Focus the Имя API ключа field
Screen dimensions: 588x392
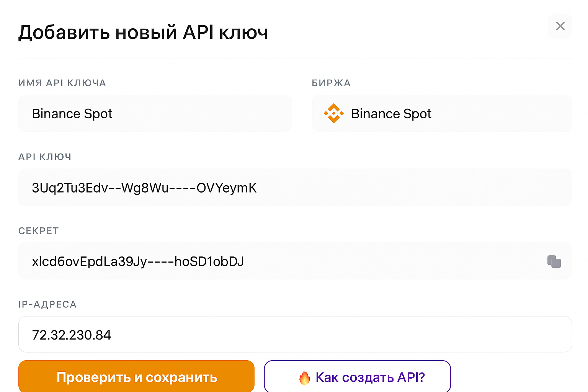(155, 113)
